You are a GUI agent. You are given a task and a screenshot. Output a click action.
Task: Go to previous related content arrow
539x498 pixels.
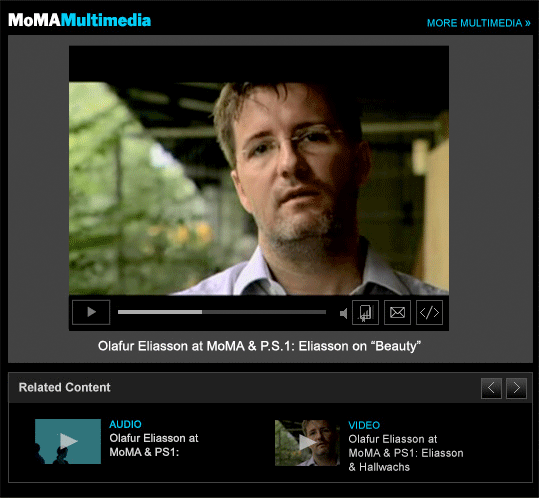tap(491, 388)
